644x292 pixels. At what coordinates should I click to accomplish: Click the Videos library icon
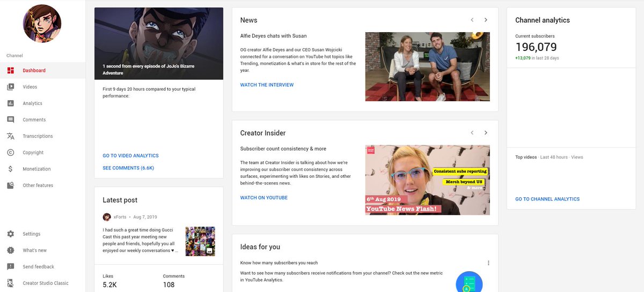[11, 87]
